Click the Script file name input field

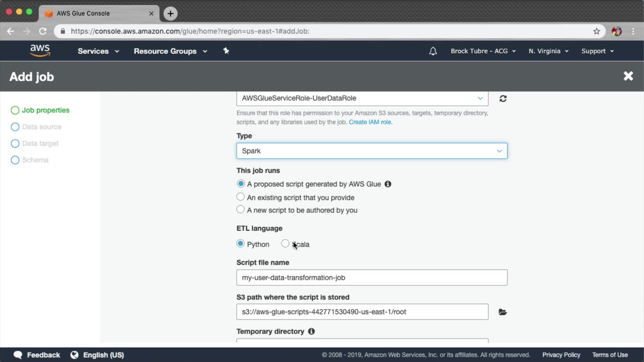372,278
